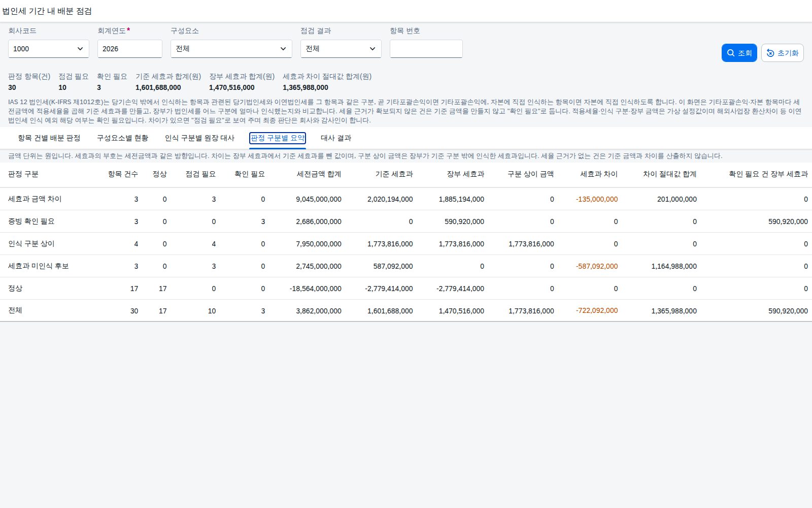Sort by the 판정 구분 column header

point(23,174)
